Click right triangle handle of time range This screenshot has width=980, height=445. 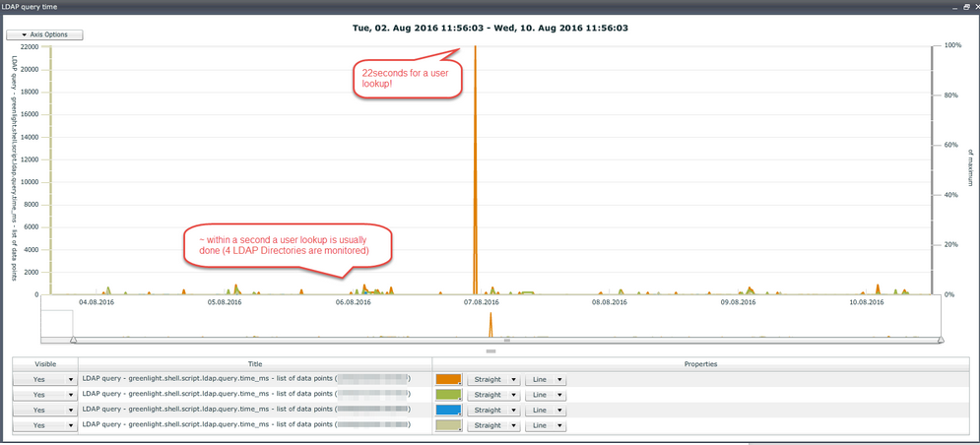point(941,340)
